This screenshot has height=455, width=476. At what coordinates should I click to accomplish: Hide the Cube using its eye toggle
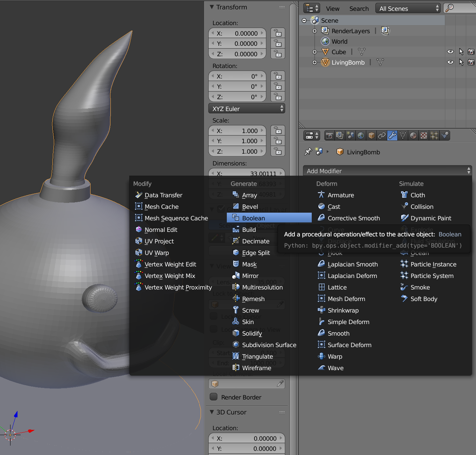pos(450,52)
